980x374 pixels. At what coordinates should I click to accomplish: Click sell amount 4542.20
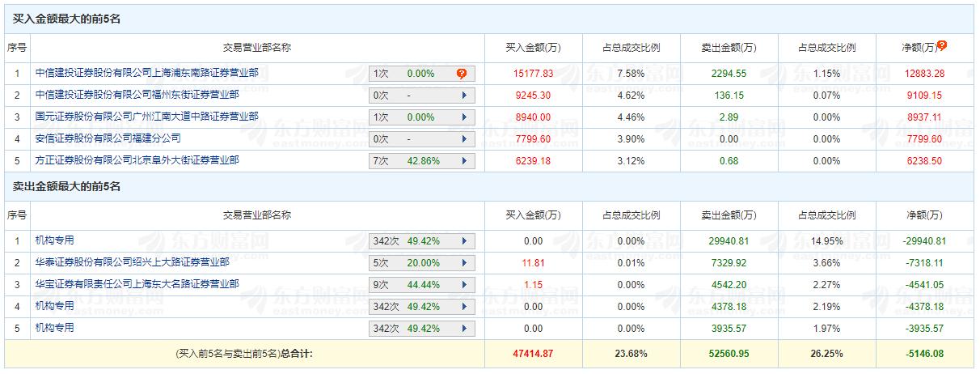tap(729, 285)
